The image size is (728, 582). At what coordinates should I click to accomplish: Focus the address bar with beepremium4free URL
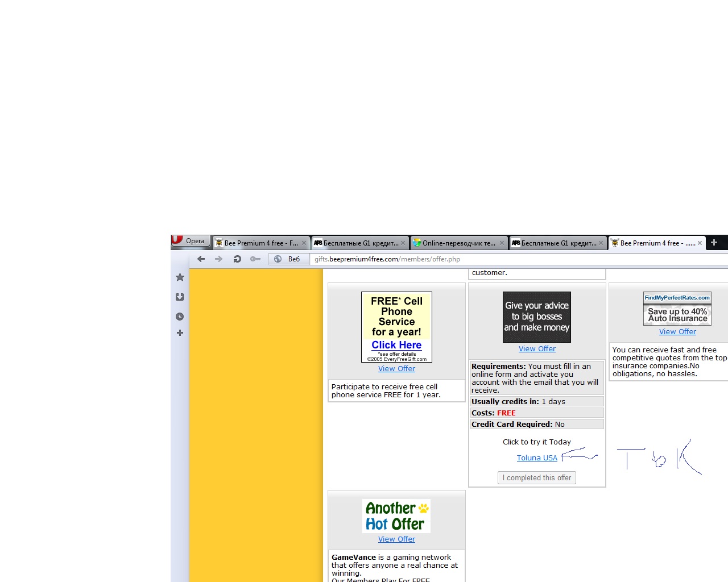(519, 259)
